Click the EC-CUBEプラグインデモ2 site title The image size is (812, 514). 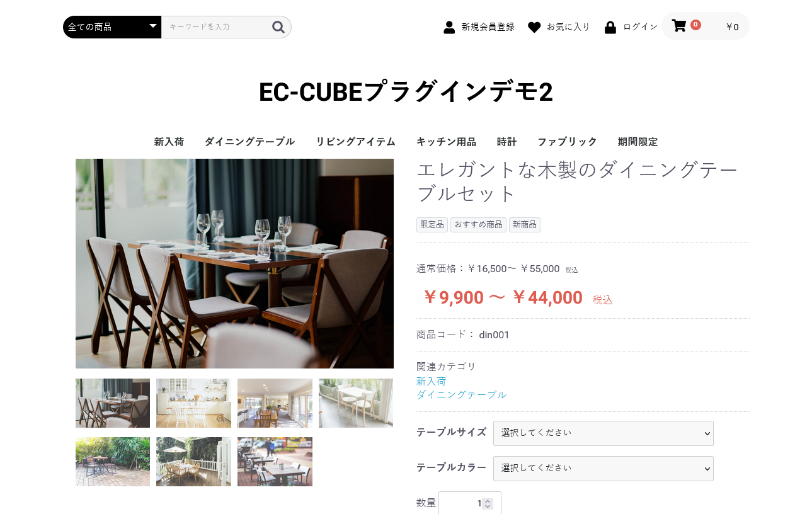pos(406,92)
